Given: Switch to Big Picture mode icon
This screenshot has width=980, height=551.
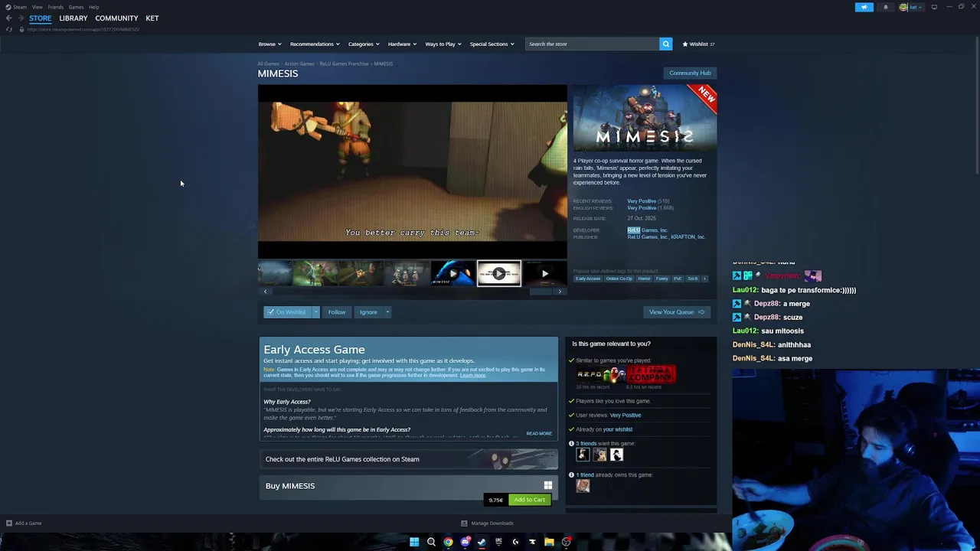Looking at the screenshot, I should [x=934, y=7].
